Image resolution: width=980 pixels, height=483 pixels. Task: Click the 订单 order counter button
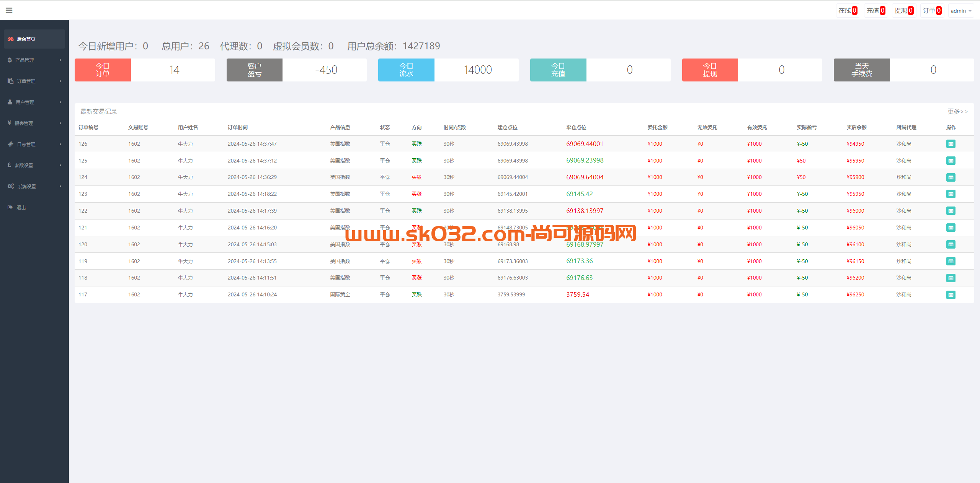coord(932,11)
